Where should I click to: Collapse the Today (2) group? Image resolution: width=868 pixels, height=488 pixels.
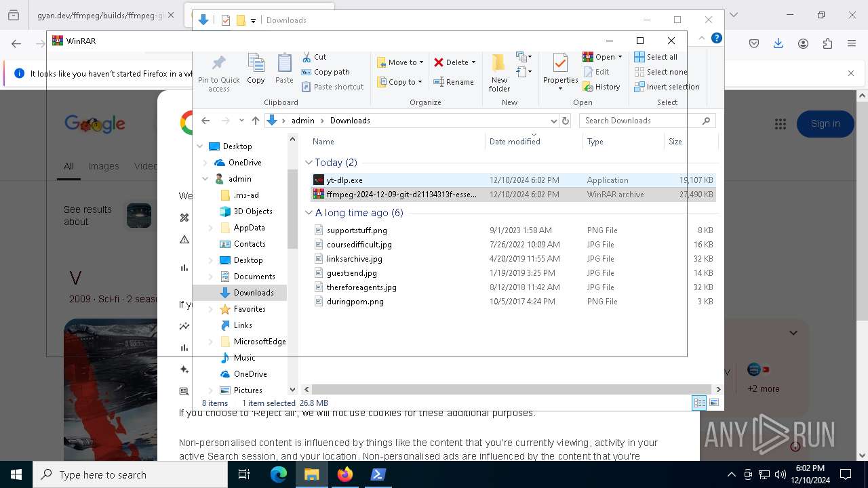(x=309, y=163)
